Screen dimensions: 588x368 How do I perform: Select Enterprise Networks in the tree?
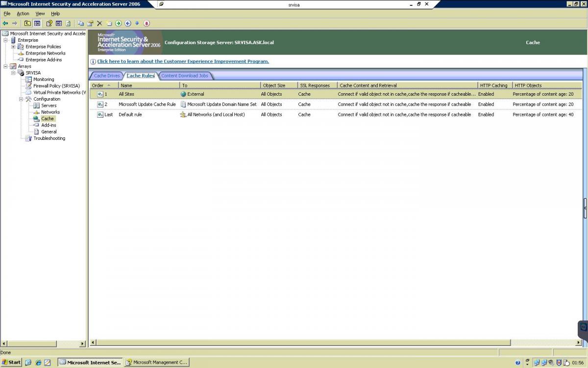(46, 53)
